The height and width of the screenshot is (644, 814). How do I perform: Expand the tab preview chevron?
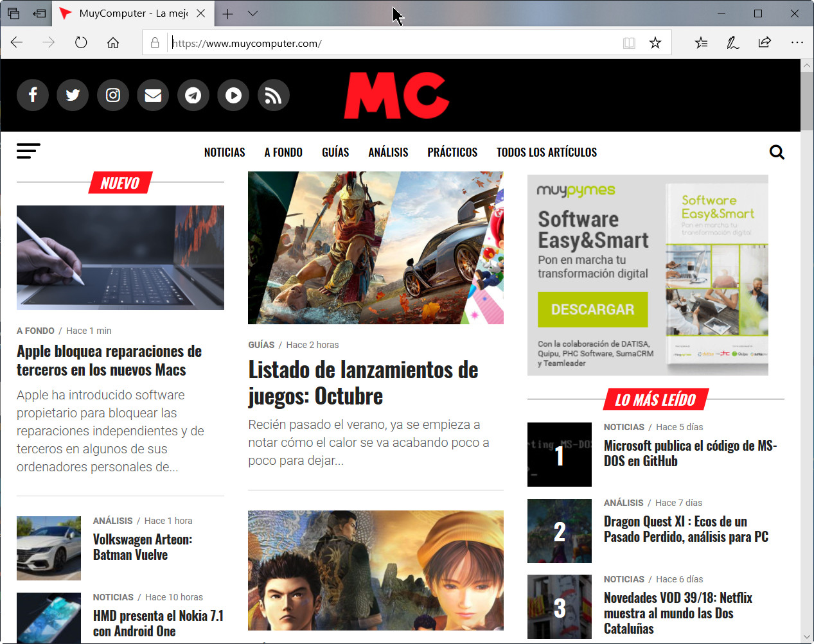pyautogui.click(x=253, y=13)
